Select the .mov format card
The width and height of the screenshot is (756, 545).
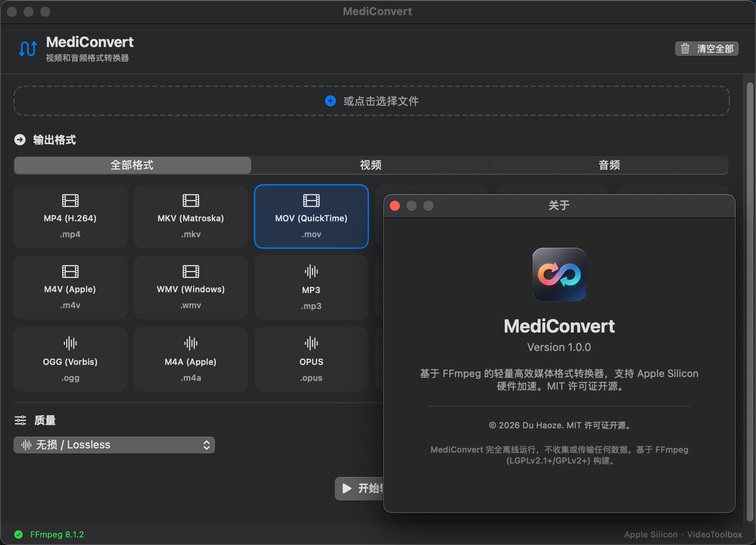tap(311, 216)
